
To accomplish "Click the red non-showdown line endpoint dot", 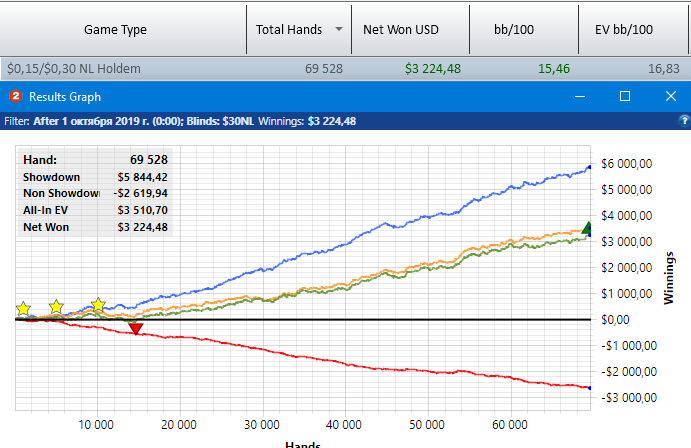I will 590,388.
